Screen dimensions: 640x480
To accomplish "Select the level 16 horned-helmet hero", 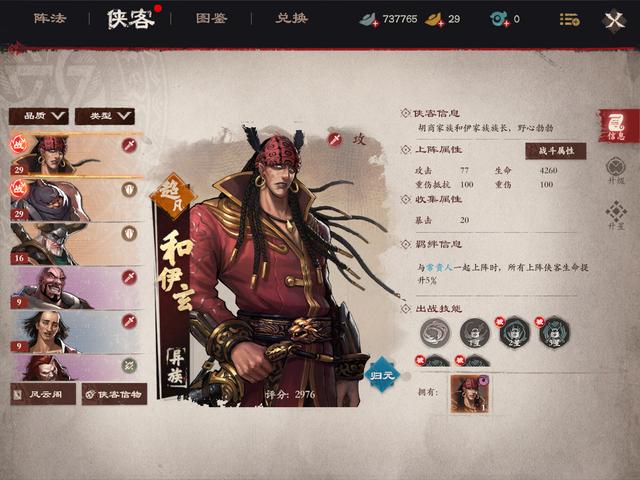I will [x=77, y=244].
